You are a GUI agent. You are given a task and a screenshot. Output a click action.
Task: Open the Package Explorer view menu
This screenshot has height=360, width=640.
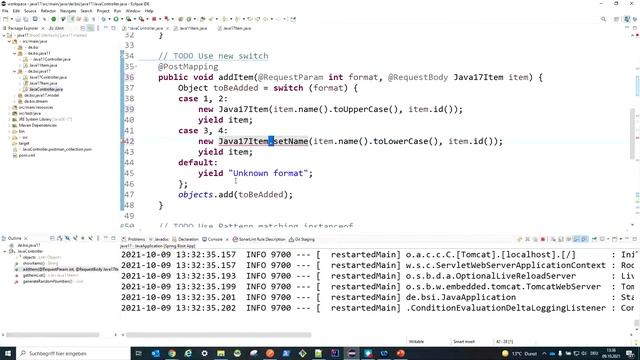(98, 28)
